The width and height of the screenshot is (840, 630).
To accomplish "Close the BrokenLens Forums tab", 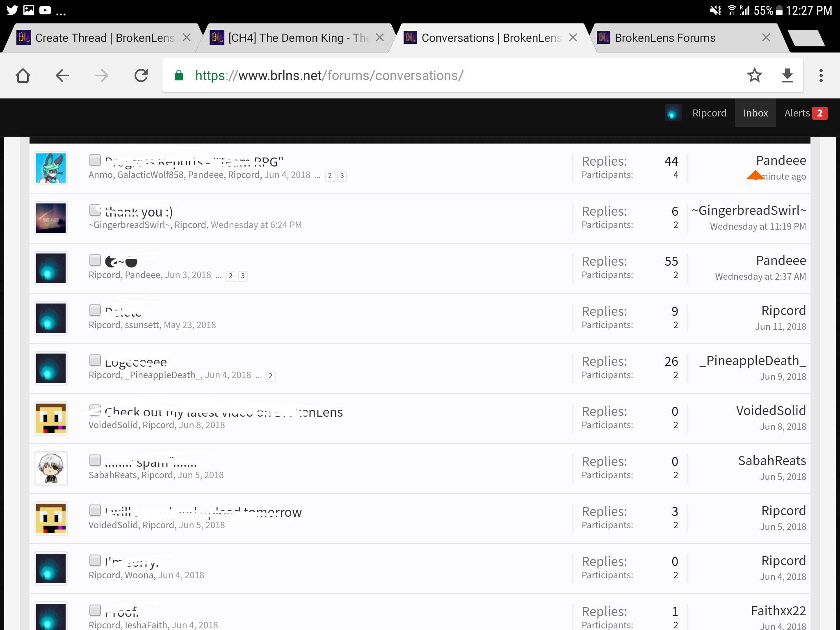I will 766,38.
